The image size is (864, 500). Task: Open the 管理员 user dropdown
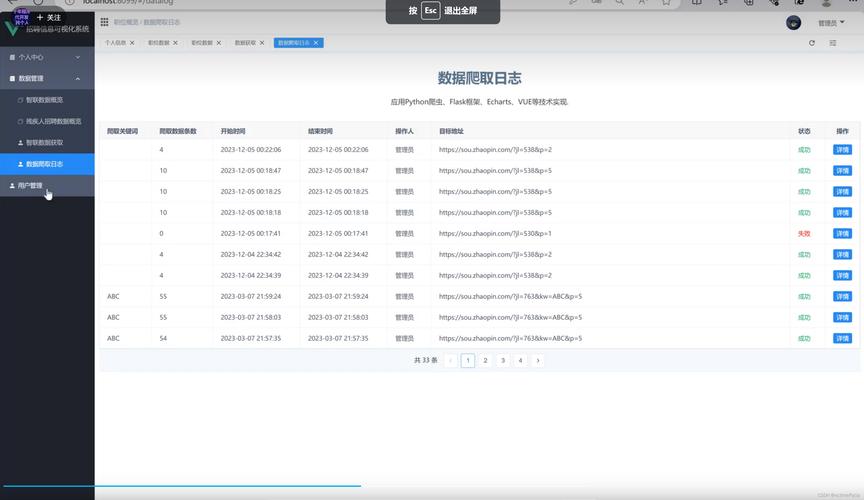[x=830, y=22]
